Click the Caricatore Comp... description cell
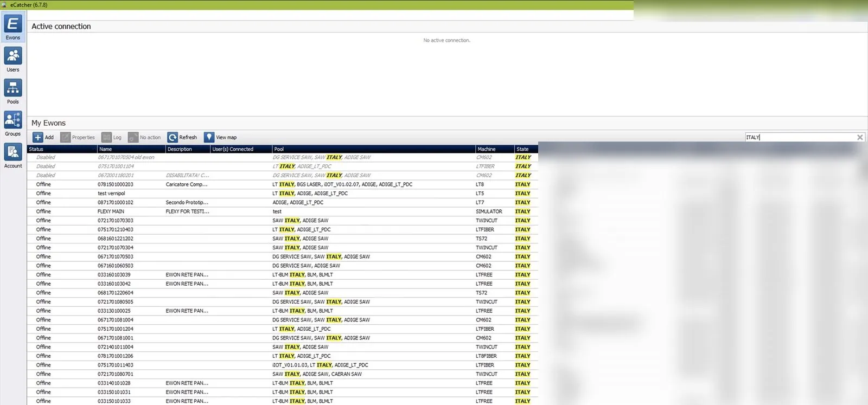The height and width of the screenshot is (405, 868). tap(187, 184)
